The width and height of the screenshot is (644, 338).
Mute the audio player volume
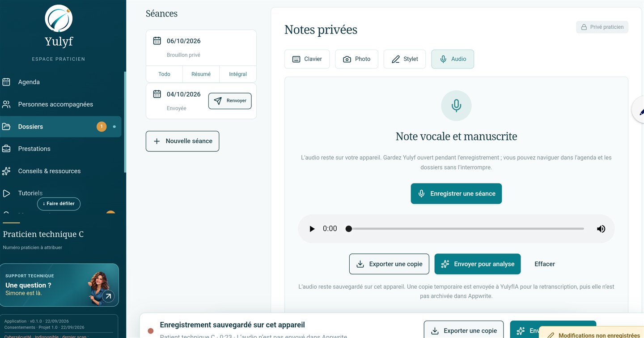coord(601,229)
